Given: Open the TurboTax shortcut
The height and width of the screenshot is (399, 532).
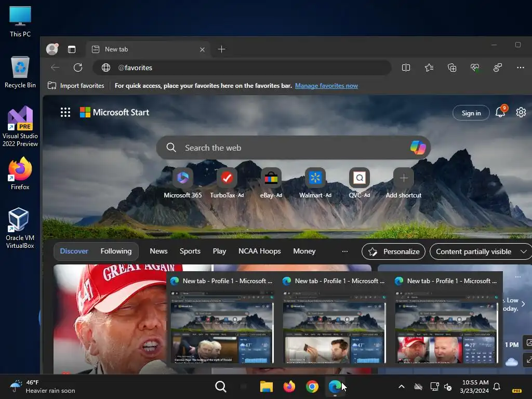Looking at the screenshot, I should [227, 183].
